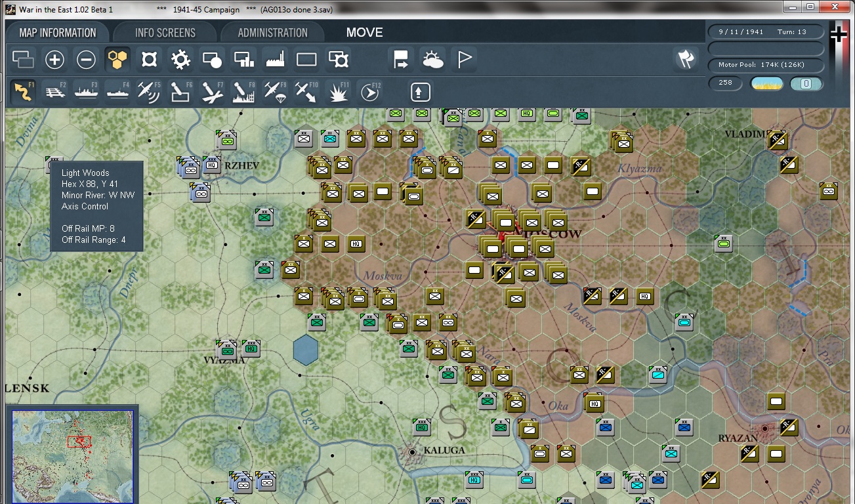Click the application icon in title bar
Viewport: 855px width, 504px height.
coord(10,9)
